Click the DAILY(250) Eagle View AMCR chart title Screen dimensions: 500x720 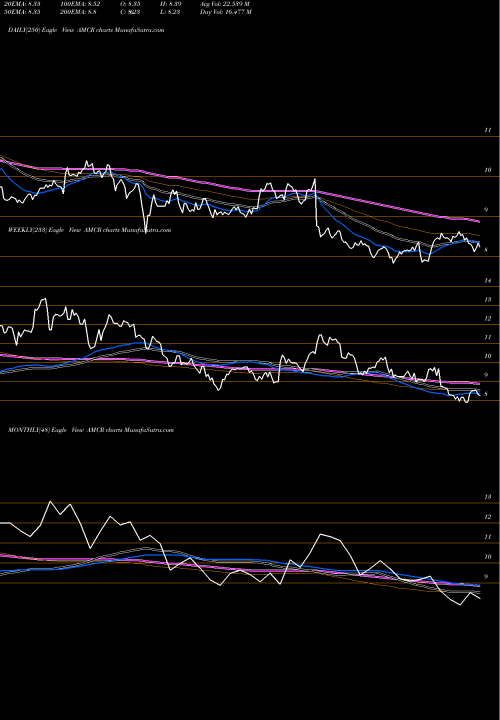pos(86,30)
